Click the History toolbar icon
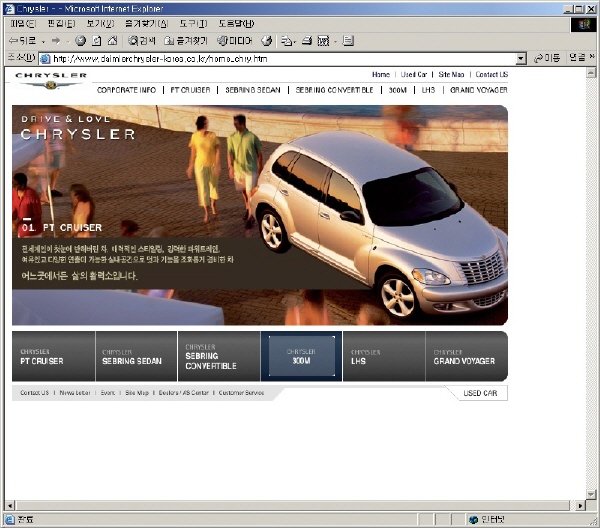 click(267, 41)
